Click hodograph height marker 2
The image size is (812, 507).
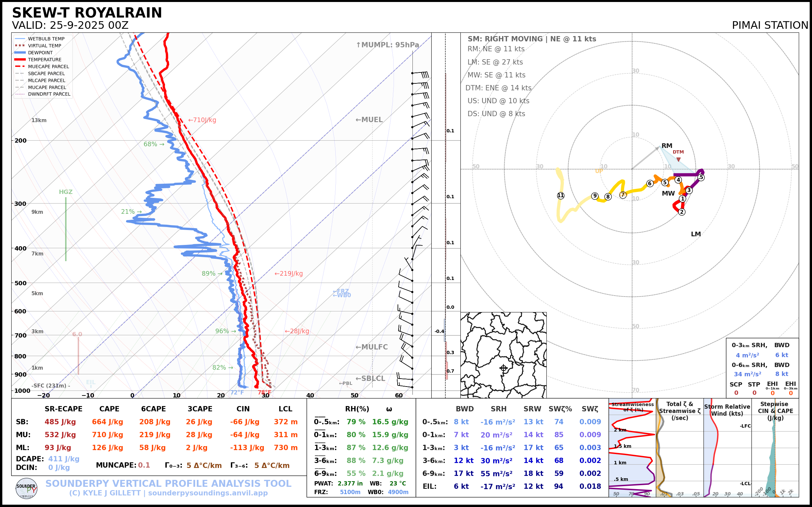tap(682, 212)
